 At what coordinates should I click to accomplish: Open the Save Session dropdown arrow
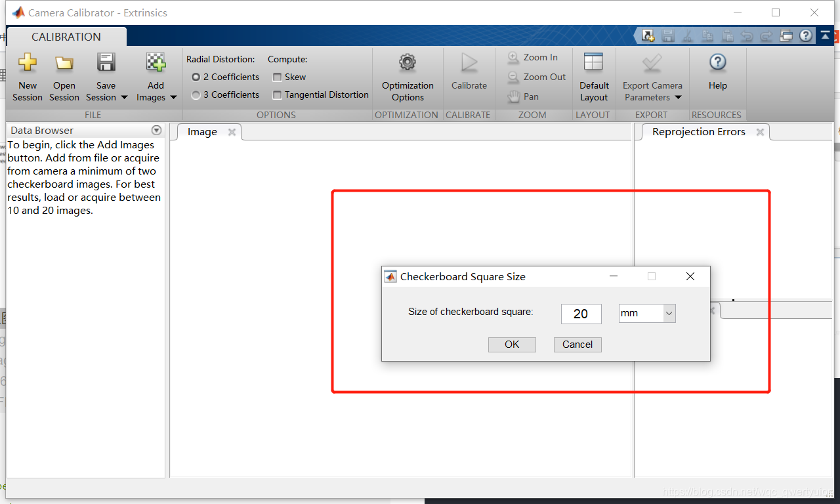[x=123, y=97]
